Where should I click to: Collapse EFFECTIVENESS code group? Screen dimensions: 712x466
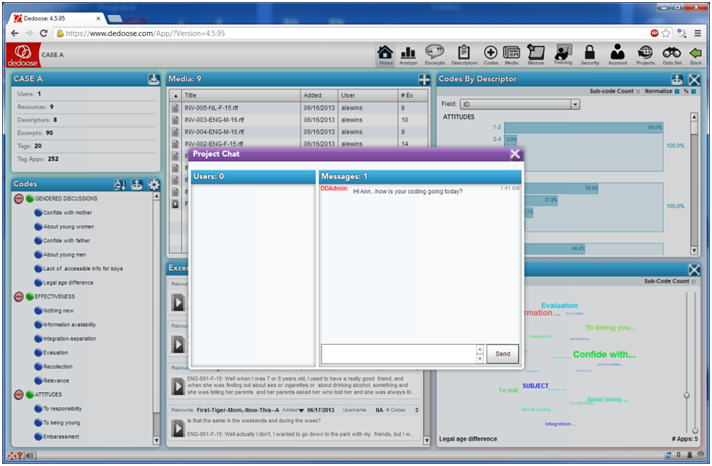coord(18,297)
